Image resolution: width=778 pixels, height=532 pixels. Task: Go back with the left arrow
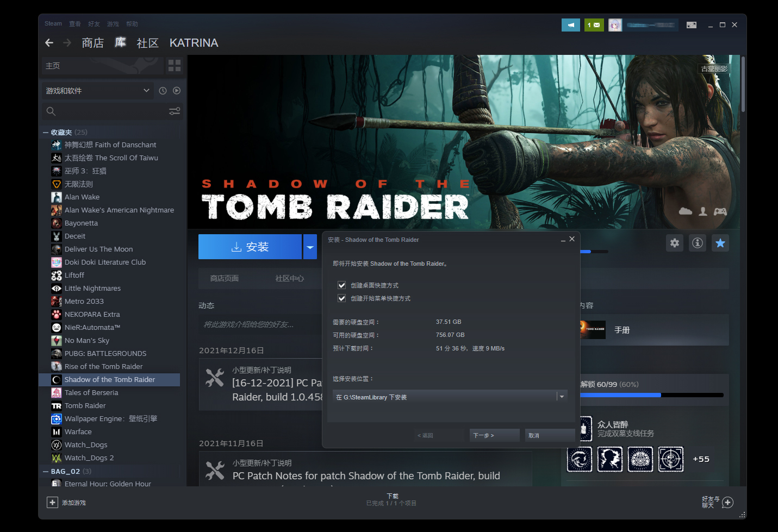point(49,42)
